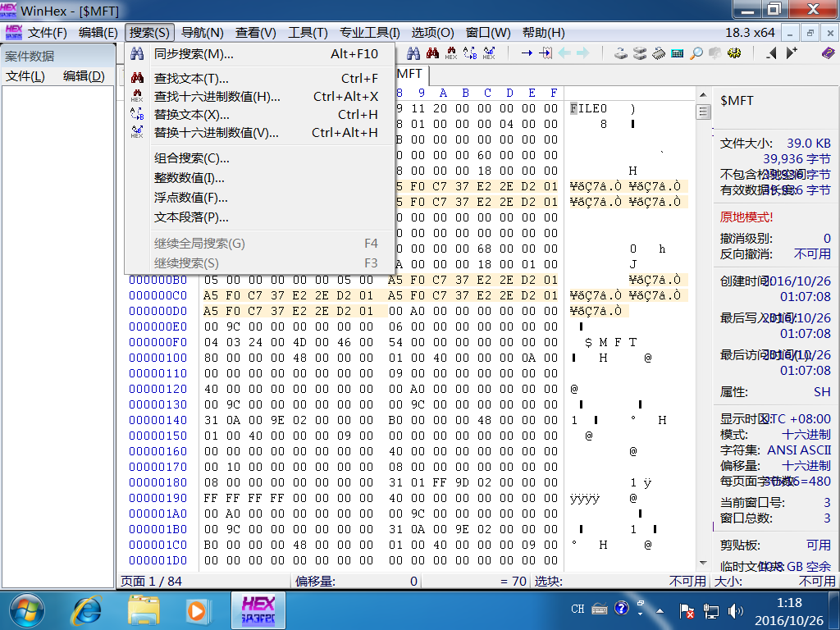Click the Open Disk toolbar icon
This screenshot has height=630, width=840.
(620, 53)
